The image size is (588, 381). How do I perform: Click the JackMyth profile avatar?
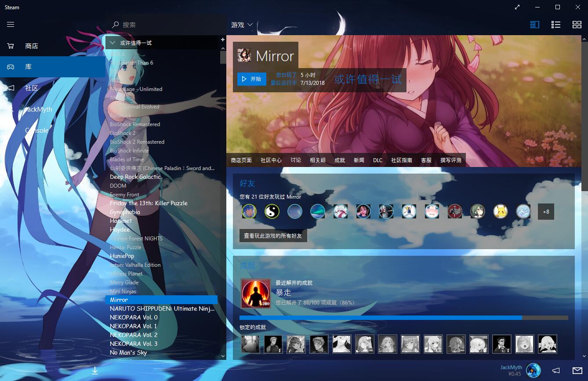coord(533,370)
